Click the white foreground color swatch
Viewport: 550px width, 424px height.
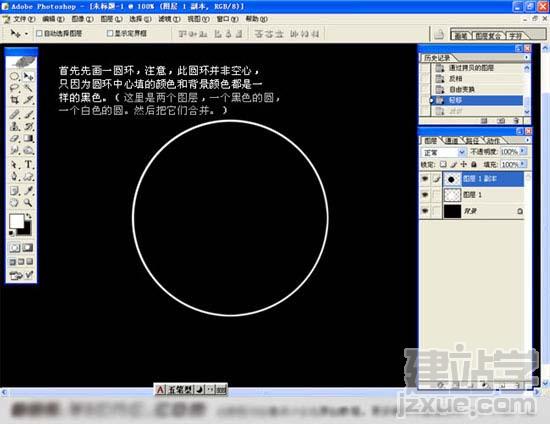point(16,221)
